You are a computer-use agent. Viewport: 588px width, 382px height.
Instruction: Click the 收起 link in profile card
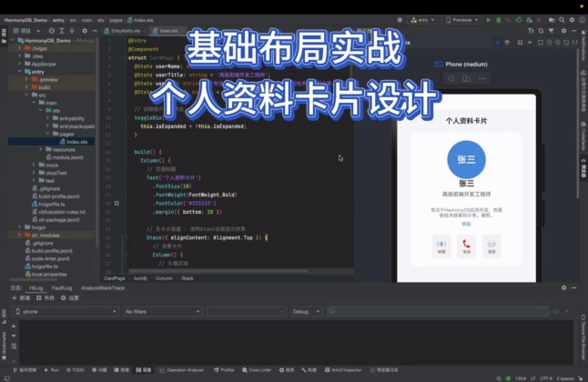click(x=466, y=223)
